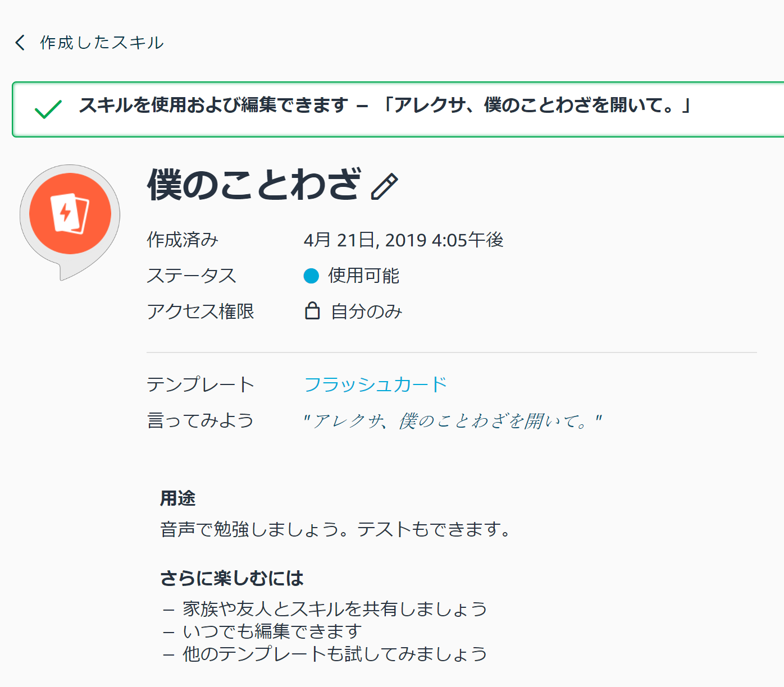This screenshot has width=784, height=687.
Task: Click the 用途 heading
Action: 177,498
